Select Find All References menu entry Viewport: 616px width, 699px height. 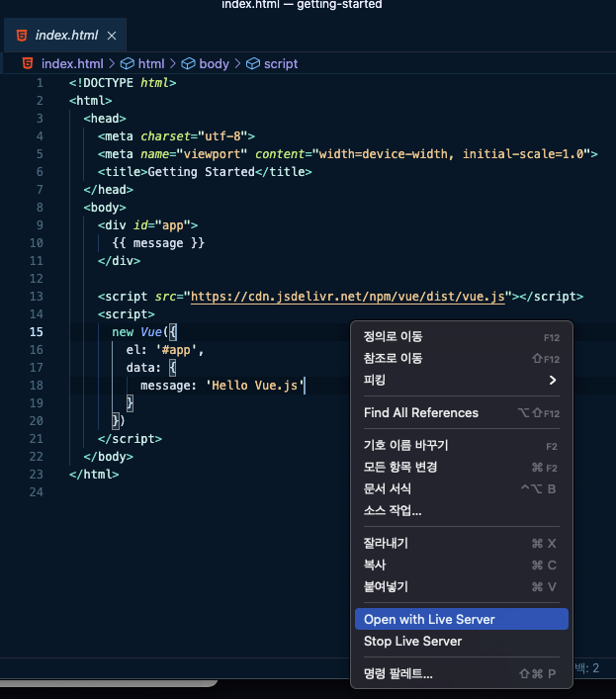click(462, 413)
